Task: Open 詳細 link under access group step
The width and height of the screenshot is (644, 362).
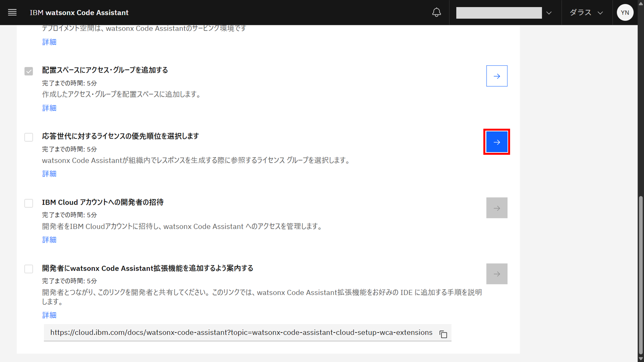Action: coord(49,108)
